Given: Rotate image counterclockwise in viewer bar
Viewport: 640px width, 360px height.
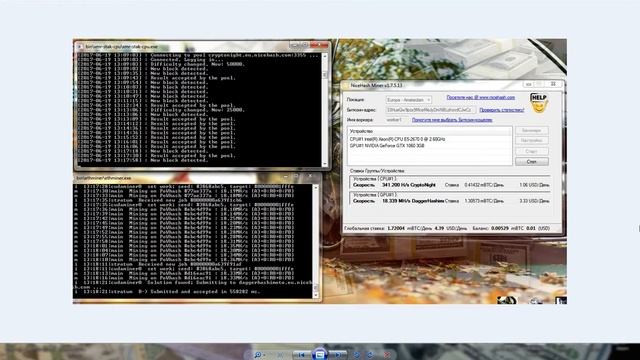Looking at the screenshot, I should [x=356, y=355].
